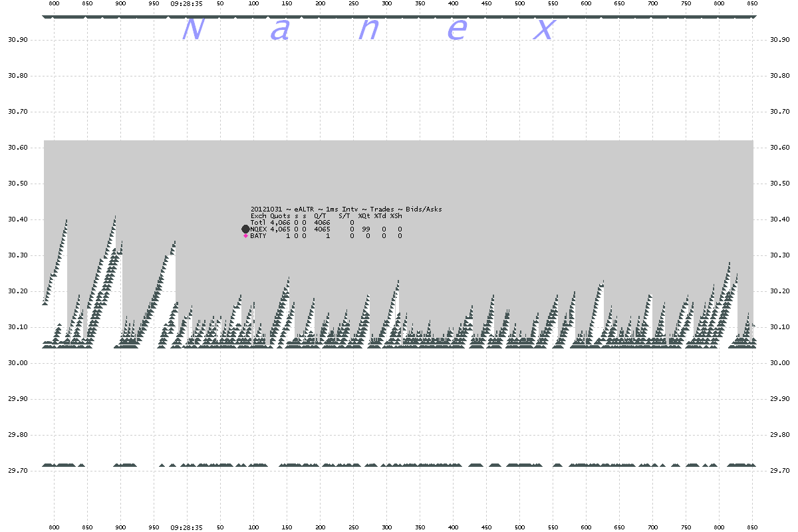Select the 'Totl' row in the legend
The height and width of the screenshot is (532, 798).
pos(301,222)
